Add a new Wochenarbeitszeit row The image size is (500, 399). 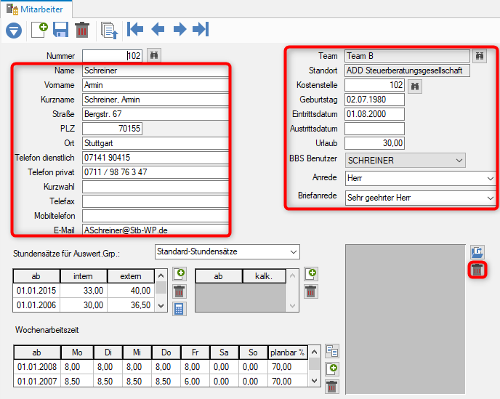(x=332, y=369)
